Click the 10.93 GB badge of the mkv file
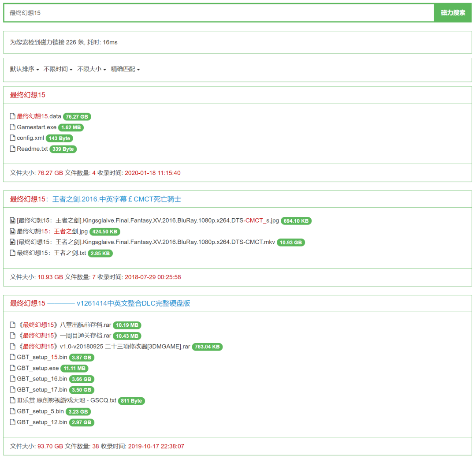 click(291, 243)
